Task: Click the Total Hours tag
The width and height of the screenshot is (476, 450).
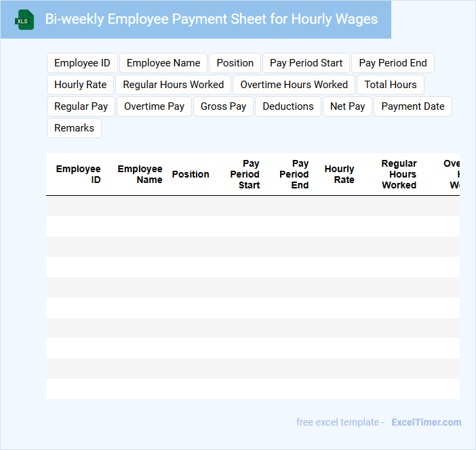Action: pyautogui.click(x=391, y=85)
